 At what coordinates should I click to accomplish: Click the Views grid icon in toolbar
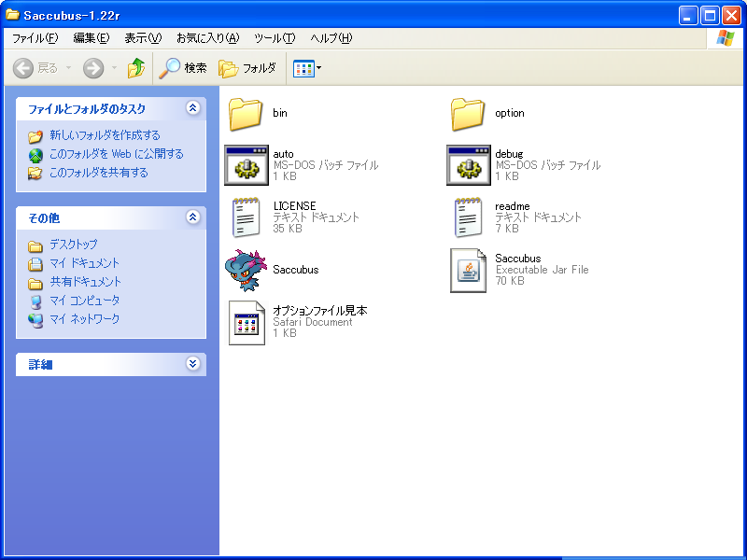(x=303, y=68)
